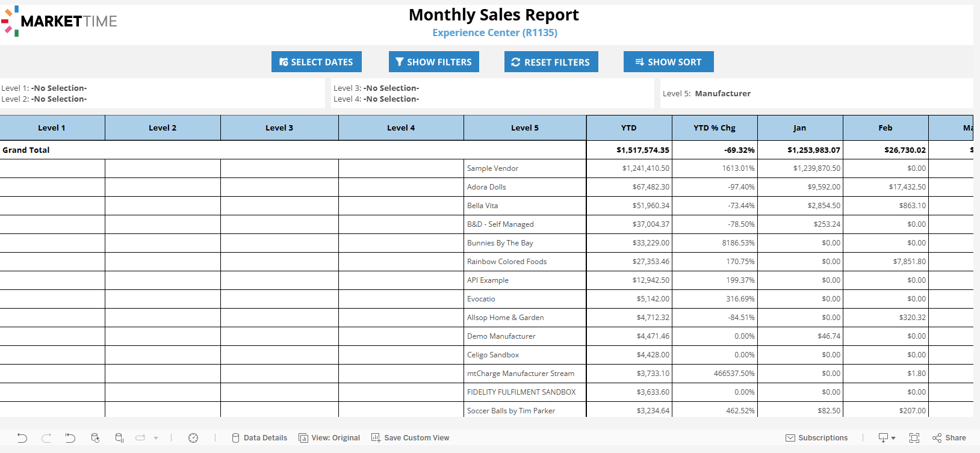Enter full screen mode
The width and height of the screenshot is (980, 453).
click(914, 438)
